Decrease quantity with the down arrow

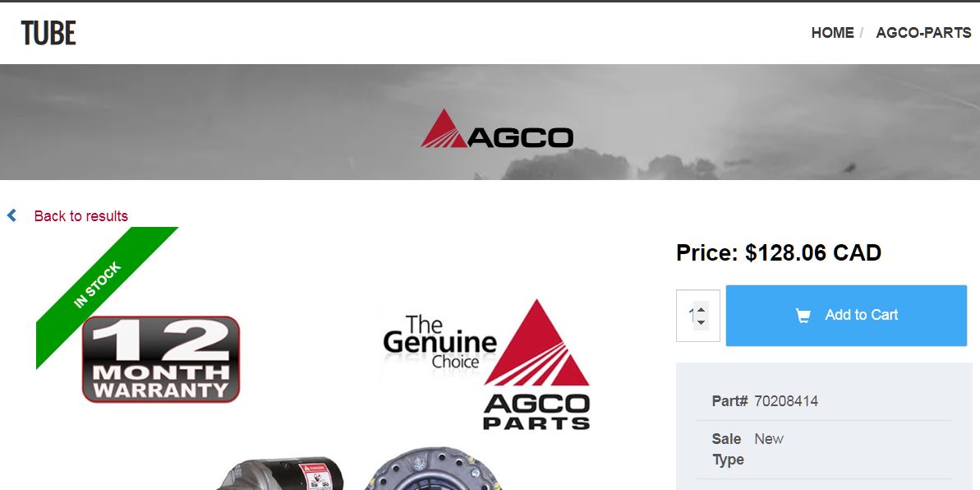tap(702, 322)
